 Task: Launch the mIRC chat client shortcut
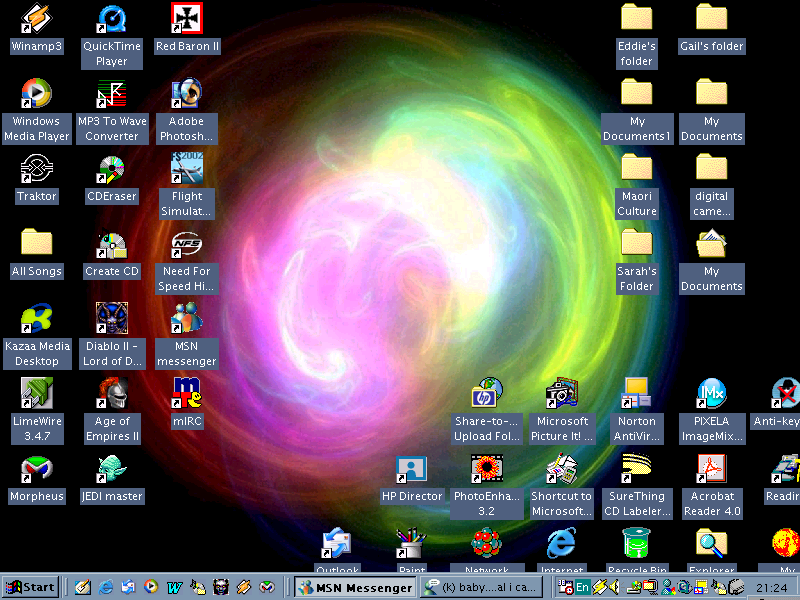click(x=187, y=394)
